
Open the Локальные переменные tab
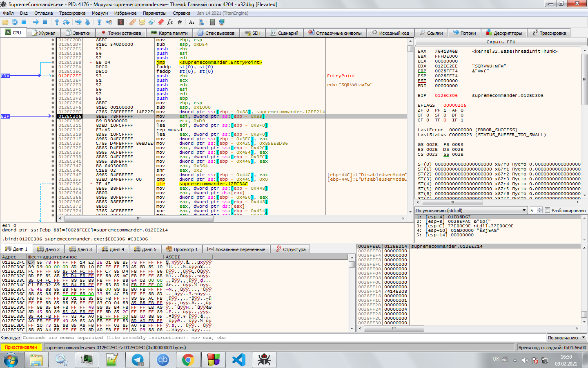(x=236, y=249)
